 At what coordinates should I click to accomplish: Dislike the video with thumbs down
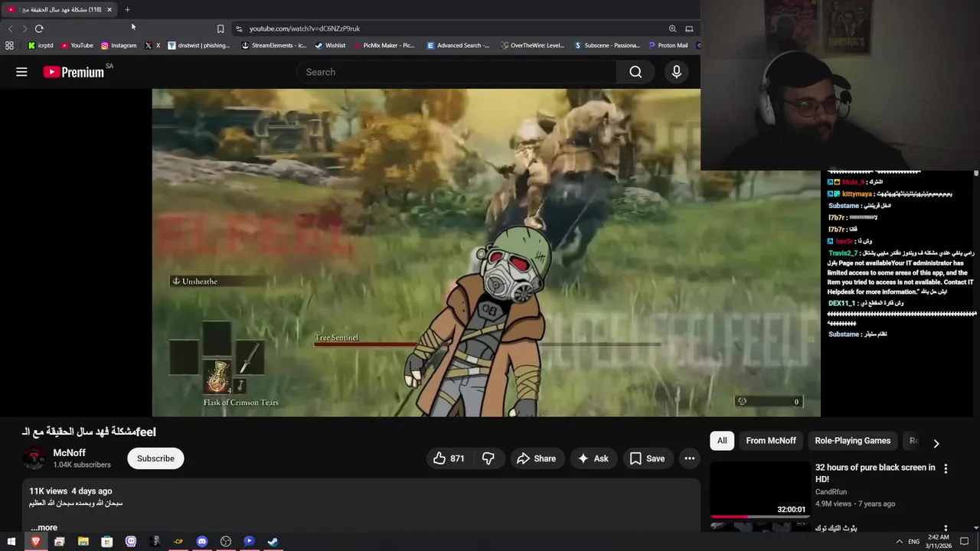488,458
